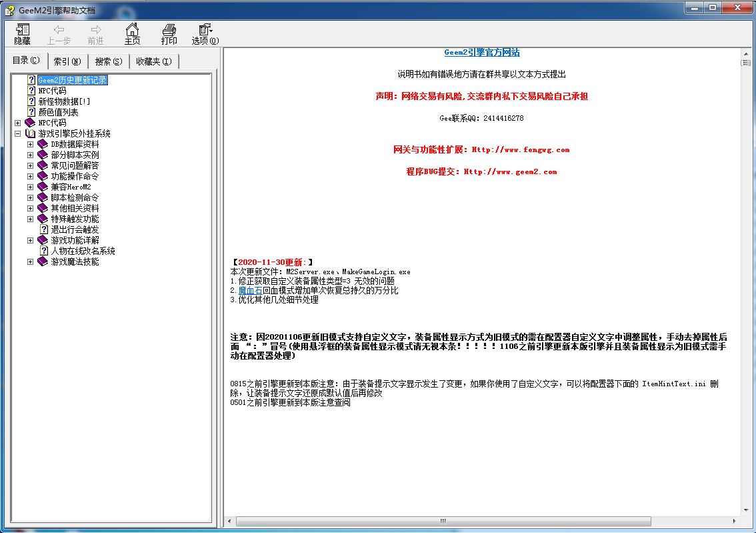The width and height of the screenshot is (756, 533).
Task: Switch to the 索引 tab
Action: point(67,61)
